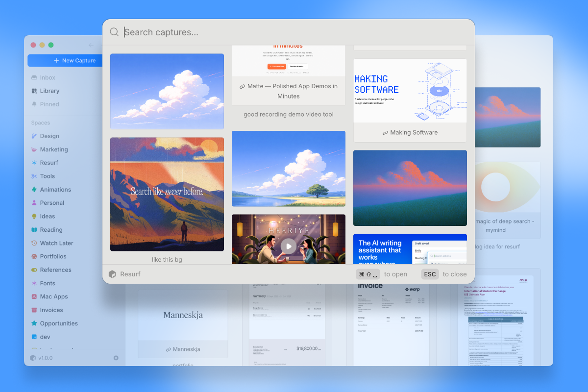588x392 pixels.
Task: Click the ESC key hint to close
Action: 430,274
